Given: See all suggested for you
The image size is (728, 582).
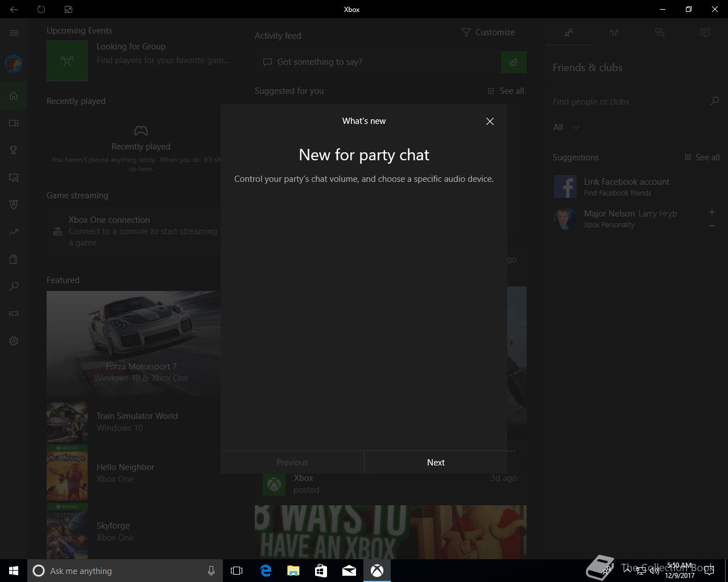Looking at the screenshot, I should click(506, 91).
